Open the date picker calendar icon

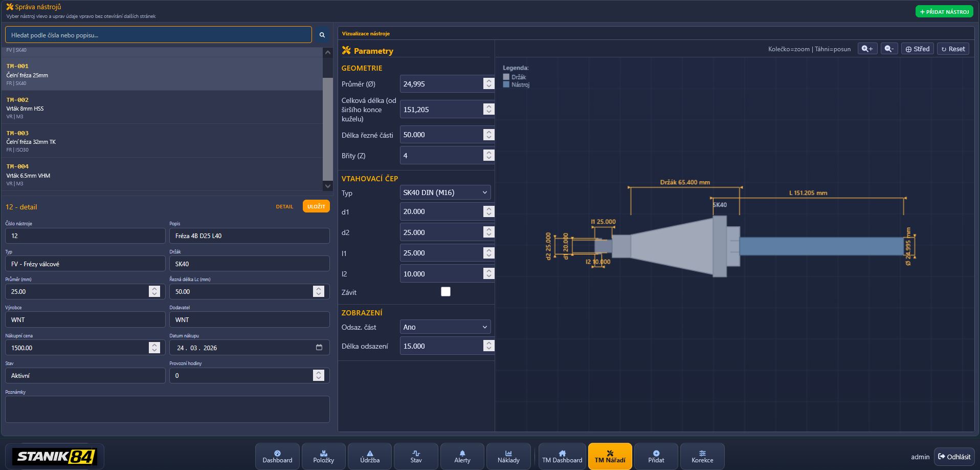[319, 348]
